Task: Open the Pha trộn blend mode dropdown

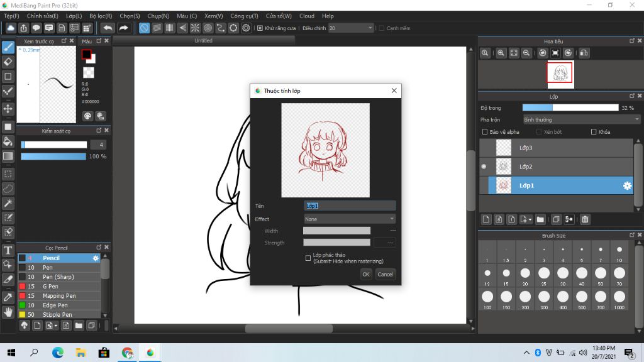Action: point(581,120)
